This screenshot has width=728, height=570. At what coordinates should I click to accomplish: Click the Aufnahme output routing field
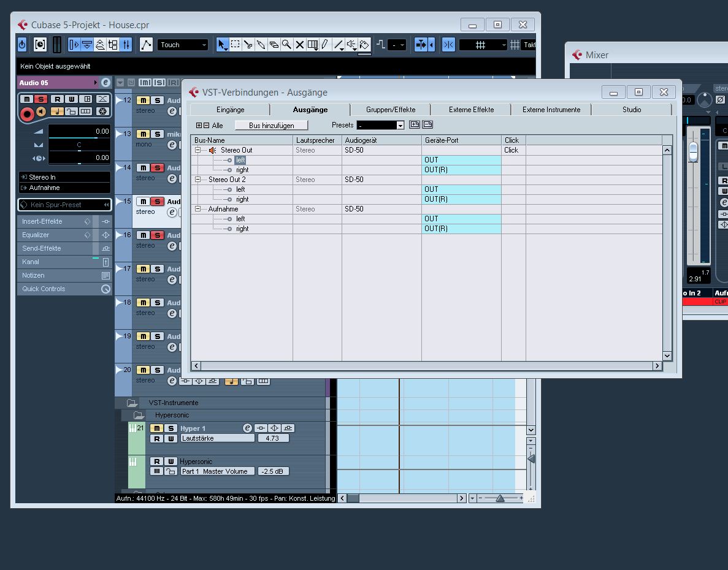pos(65,188)
